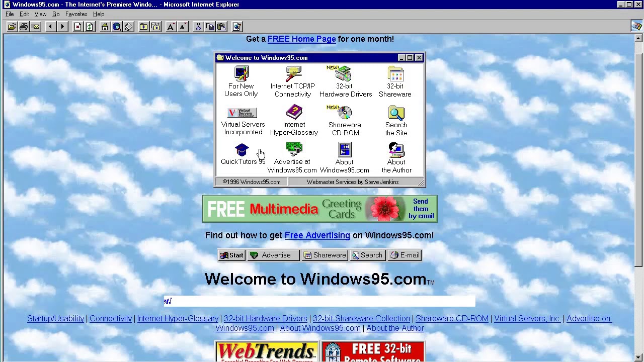This screenshot has width=644, height=362.
Task: Click the Paste clipboard icon
Action: click(x=221, y=27)
